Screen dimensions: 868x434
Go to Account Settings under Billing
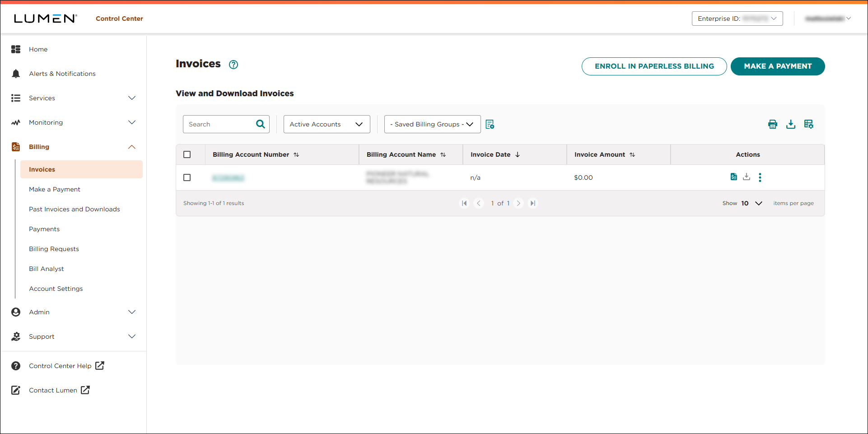[56, 289]
